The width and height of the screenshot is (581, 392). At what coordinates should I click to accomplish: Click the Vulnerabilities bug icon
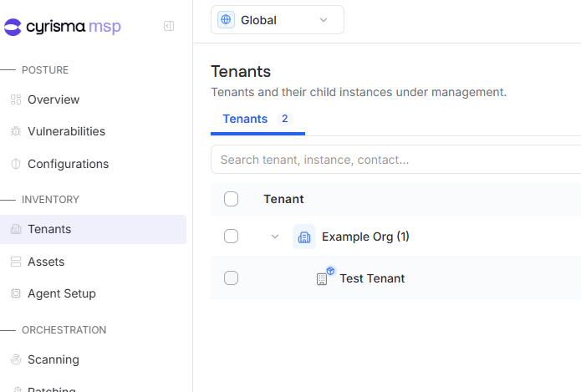16,131
